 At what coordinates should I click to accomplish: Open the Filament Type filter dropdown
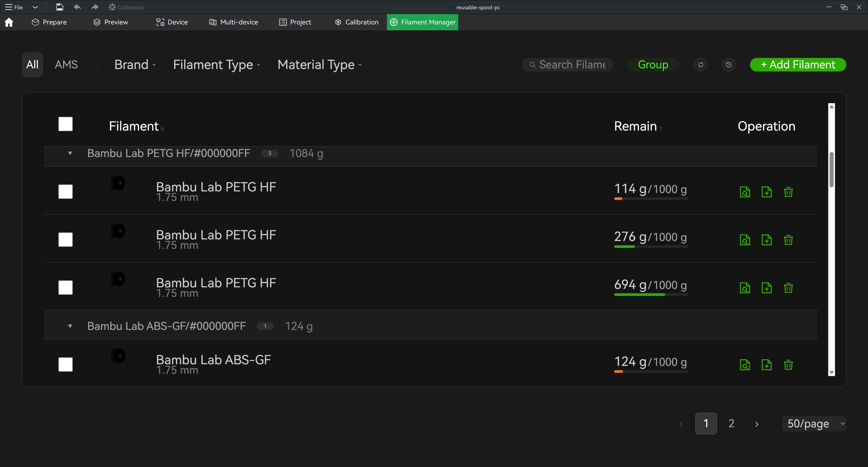coord(217,65)
